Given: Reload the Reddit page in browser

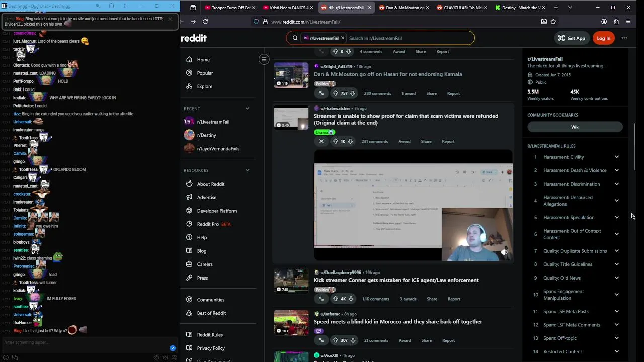Looking at the screenshot, I should point(205,22).
